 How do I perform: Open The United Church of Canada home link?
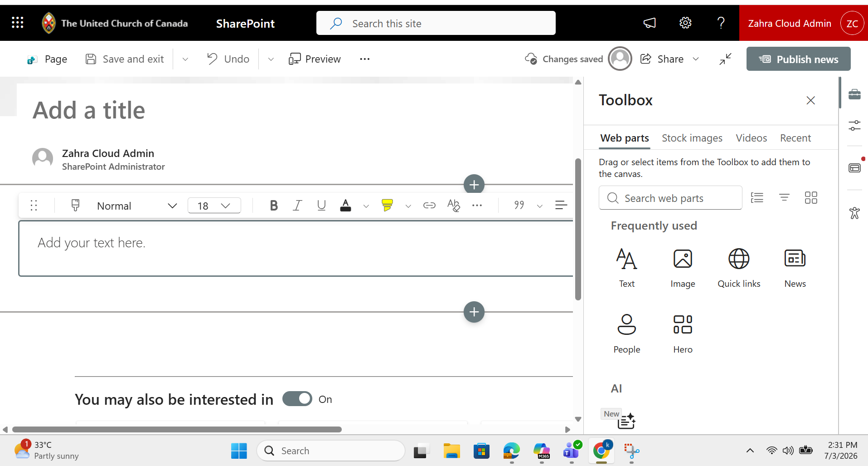(x=115, y=23)
